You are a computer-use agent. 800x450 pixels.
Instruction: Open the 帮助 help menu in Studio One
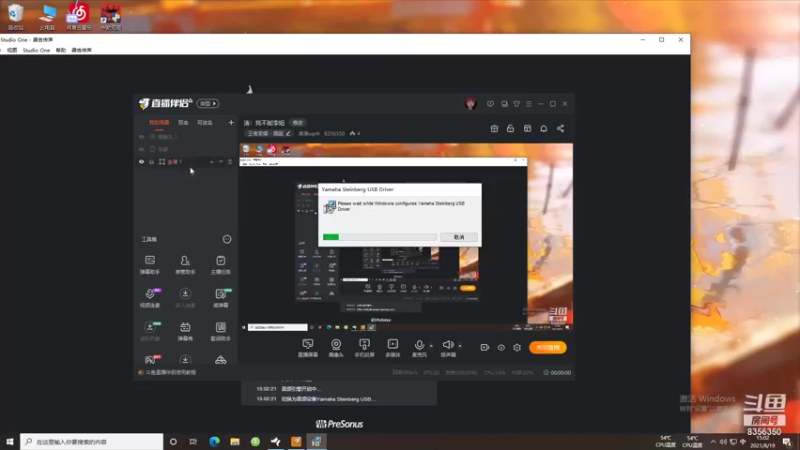(61, 50)
